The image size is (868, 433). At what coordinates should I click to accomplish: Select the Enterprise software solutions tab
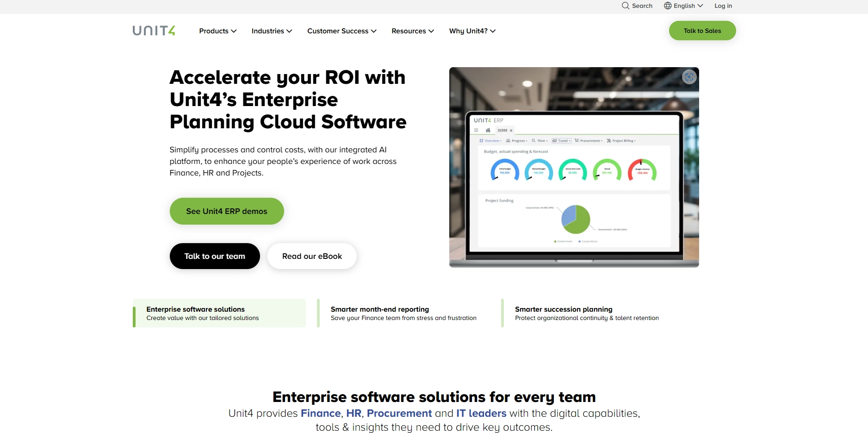click(x=219, y=313)
